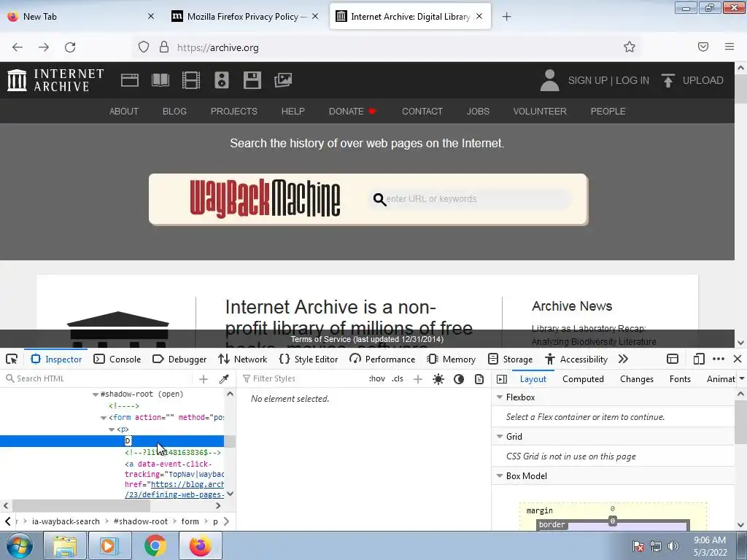Click the eyedropper to grab a color

(223, 379)
